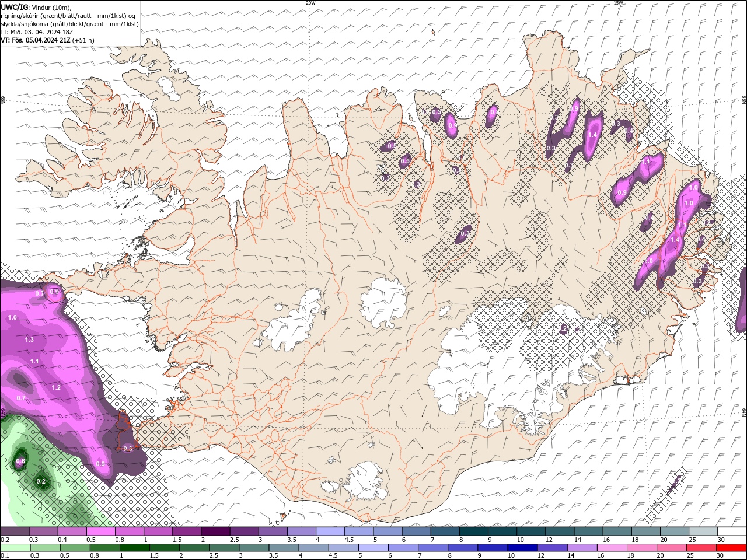Pick the 25 red-pink swatch on the rain scale

701,548
